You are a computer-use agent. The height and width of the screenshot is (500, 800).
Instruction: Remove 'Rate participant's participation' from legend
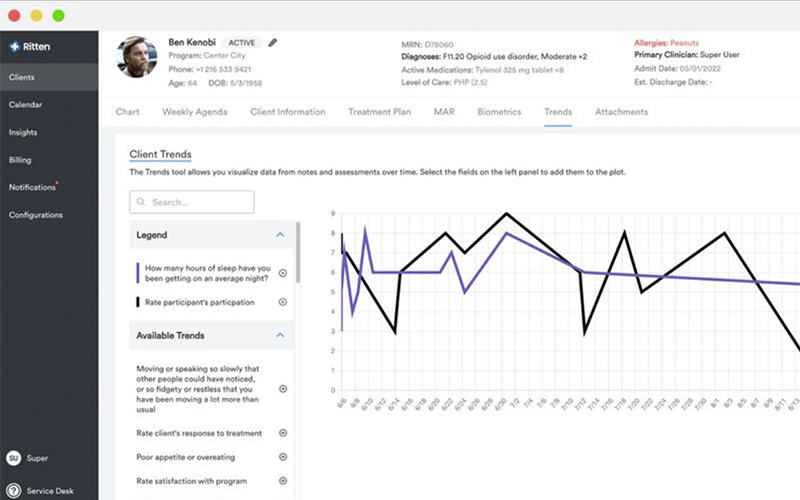[x=283, y=302]
